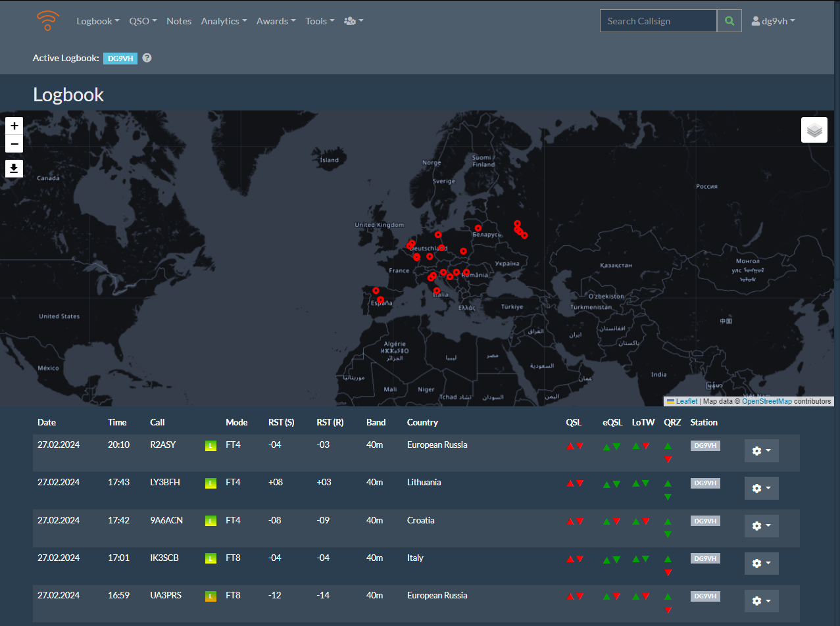Open the gear dropdown for R2ASY row
The image size is (840, 626).
point(762,450)
